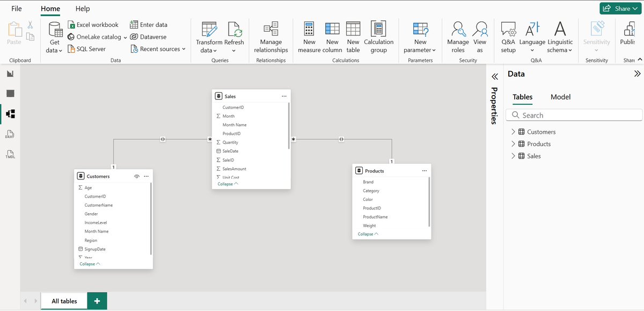Select Customers–Sales relationship line marker
The width and height of the screenshot is (644, 311).
pyautogui.click(x=163, y=140)
